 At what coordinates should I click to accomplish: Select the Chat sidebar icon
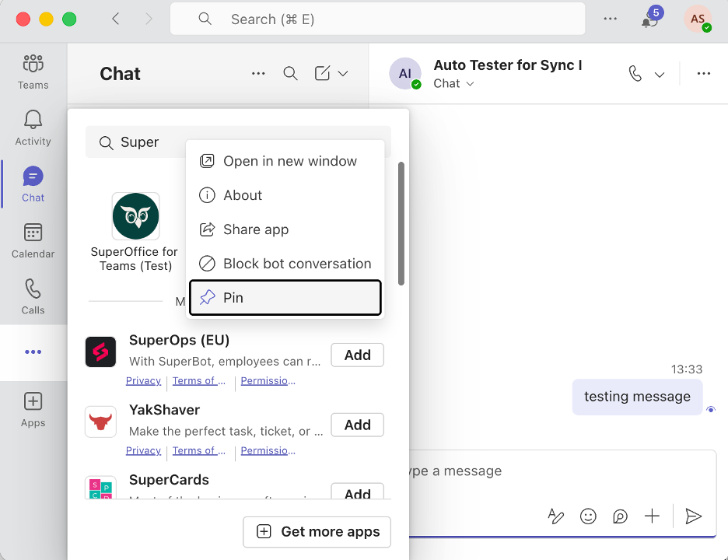point(33,184)
